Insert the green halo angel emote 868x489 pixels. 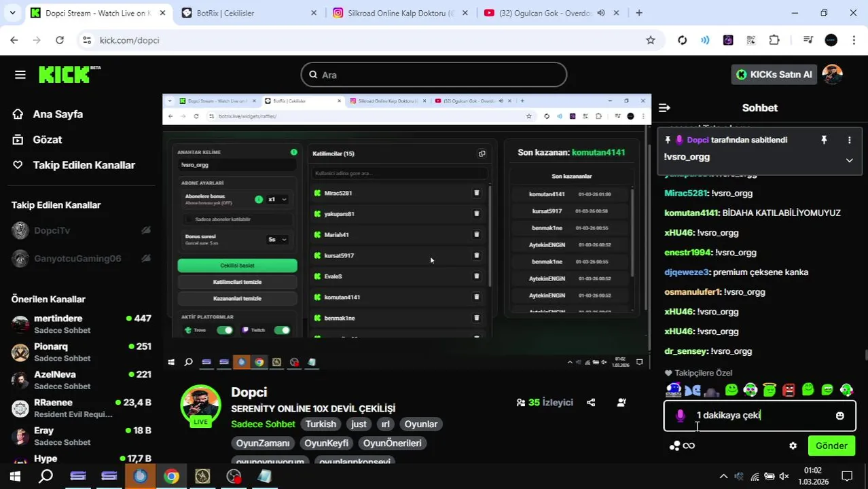[770, 389]
